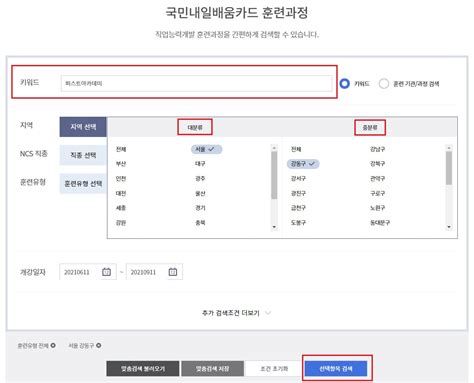Deselect the checked 강동구 district chip
Screen dimensions: 474x383
click(x=303, y=164)
